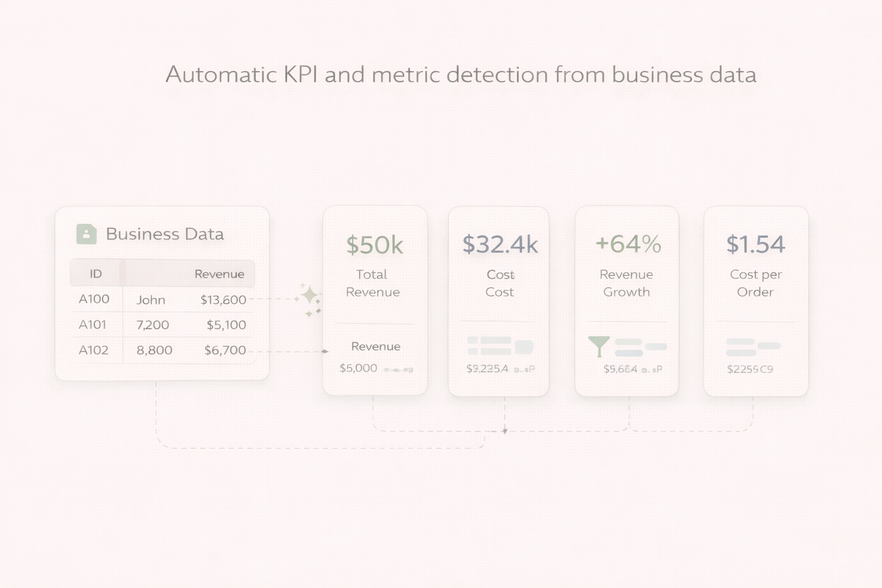The width and height of the screenshot is (882, 588).
Task: Click the $9,2254 value on cost card
Action: point(487,369)
